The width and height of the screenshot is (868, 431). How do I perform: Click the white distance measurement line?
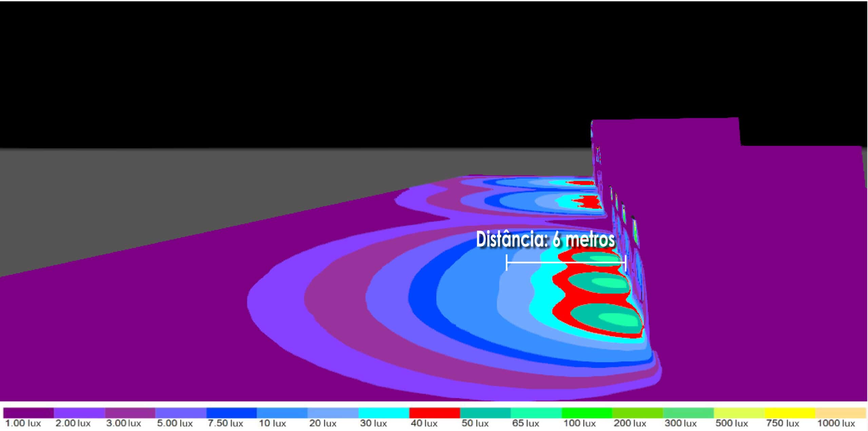coord(566,262)
